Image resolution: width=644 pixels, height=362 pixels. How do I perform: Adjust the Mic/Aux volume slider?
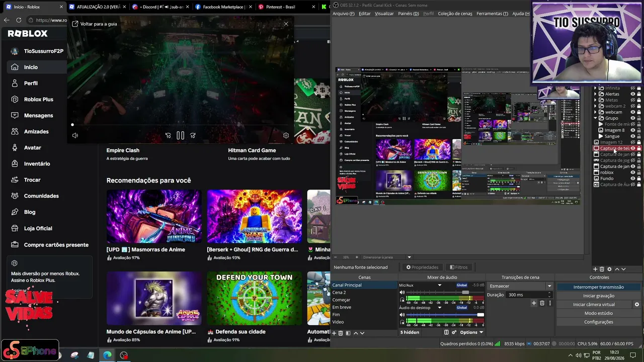(x=445, y=293)
